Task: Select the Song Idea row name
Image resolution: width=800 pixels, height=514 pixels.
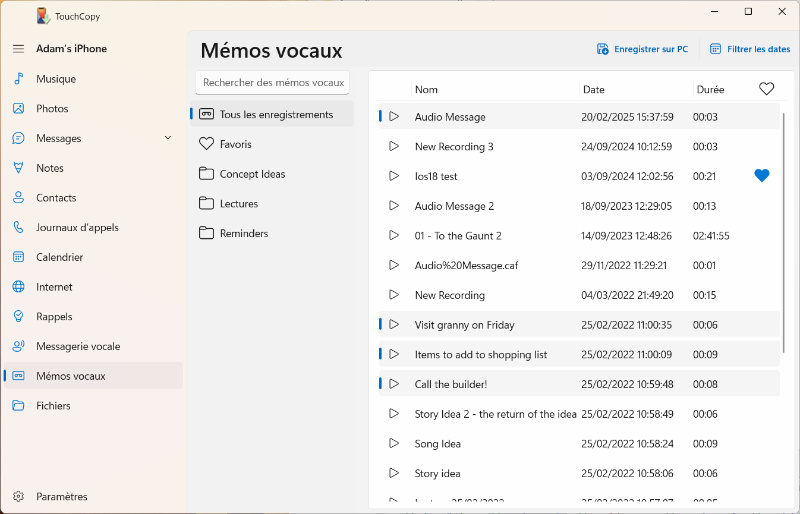Action: (x=438, y=444)
